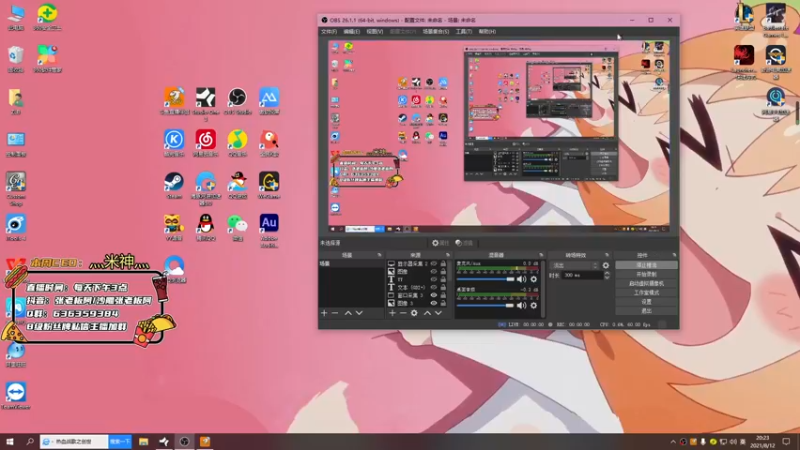Open the Windows Start menu
This screenshot has width=800, height=450.
click(x=9, y=441)
